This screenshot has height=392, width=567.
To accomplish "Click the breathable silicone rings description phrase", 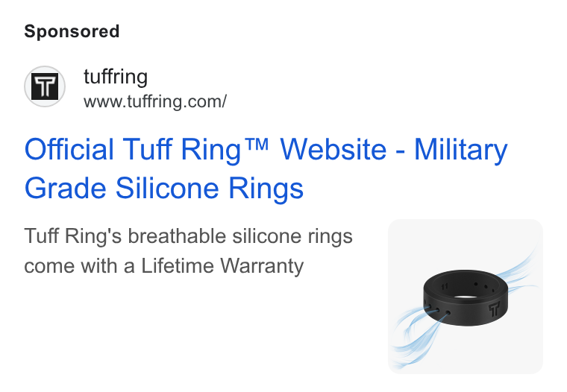I will 240,236.
